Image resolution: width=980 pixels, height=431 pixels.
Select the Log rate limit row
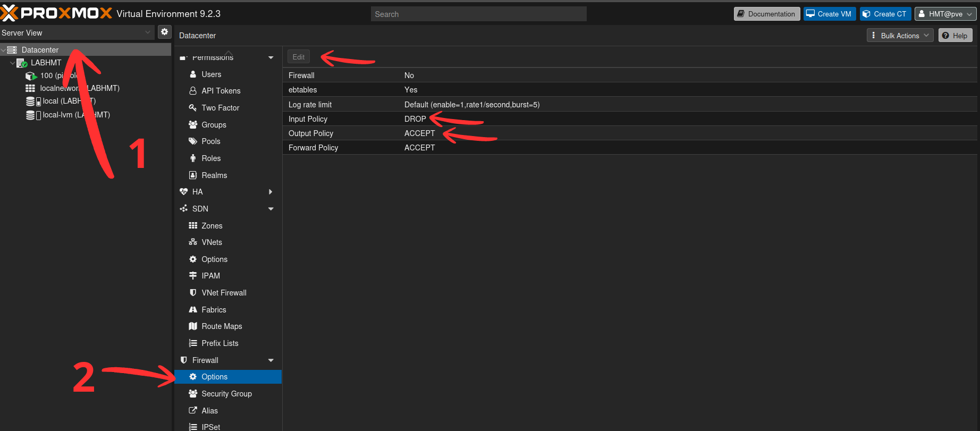pyautogui.click(x=630, y=105)
